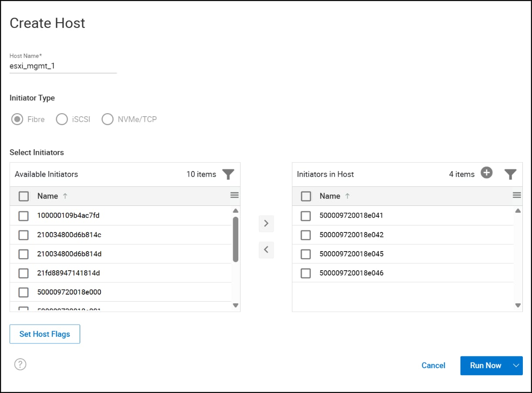Select the iSCSI initiator type
The width and height of the screenshot is (532, 393).
pos(62,119)
